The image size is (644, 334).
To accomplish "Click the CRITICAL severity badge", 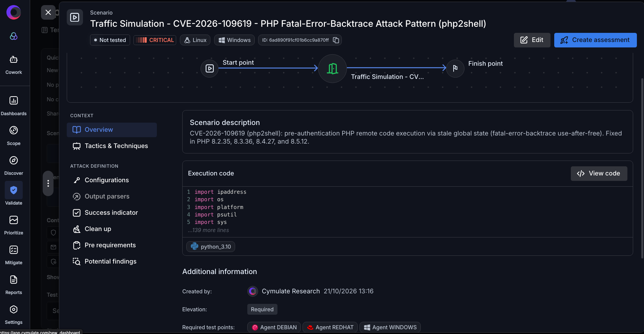I will click(x=155, y=40).
